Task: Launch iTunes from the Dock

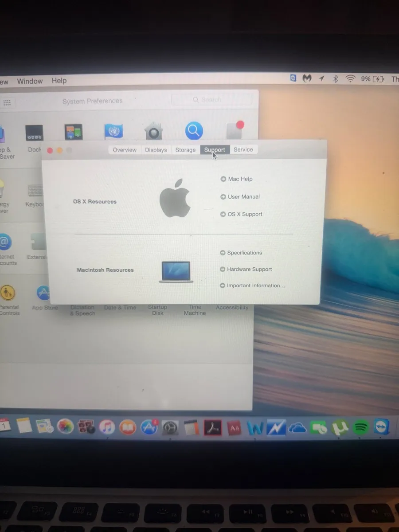Action: (x=107, y=427)
